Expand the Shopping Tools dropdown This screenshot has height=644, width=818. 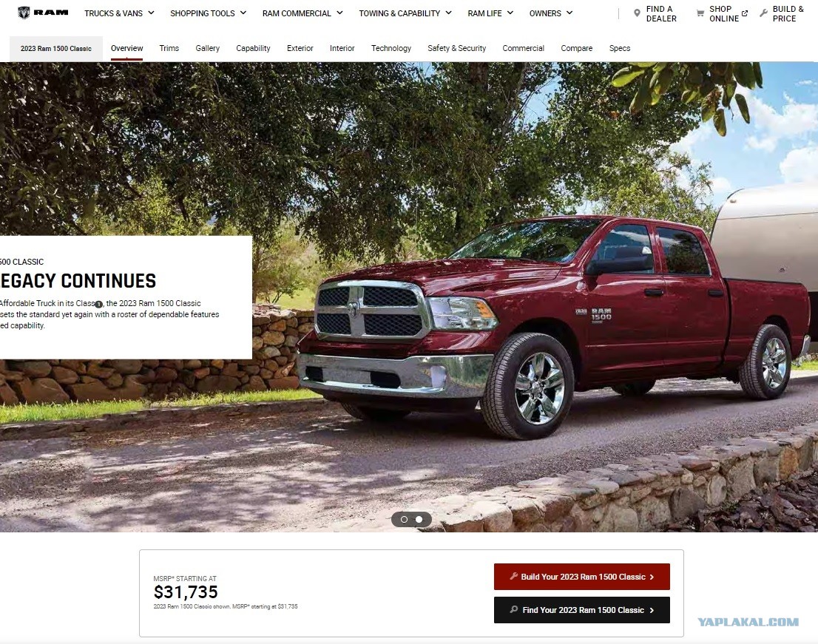coord(208,13)
